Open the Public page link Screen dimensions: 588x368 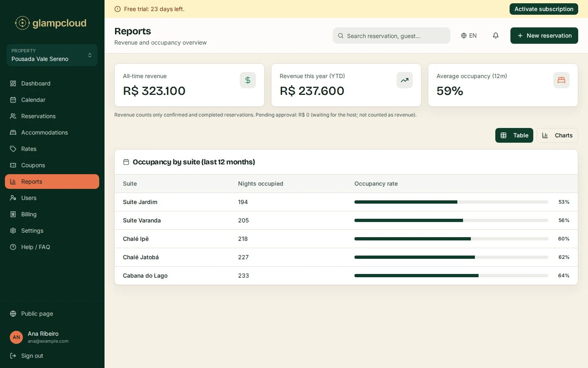pyautogui.click(x=52, y=314)
